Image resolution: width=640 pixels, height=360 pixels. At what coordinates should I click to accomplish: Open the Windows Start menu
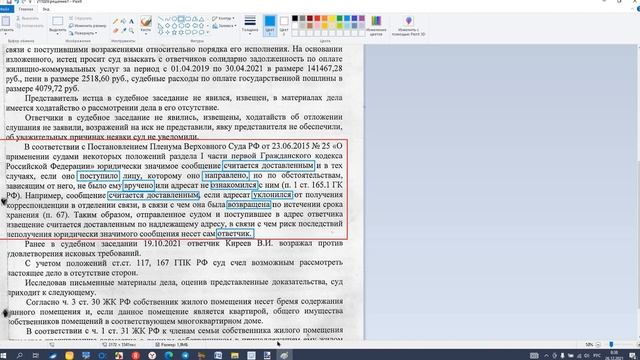point(3,356)
